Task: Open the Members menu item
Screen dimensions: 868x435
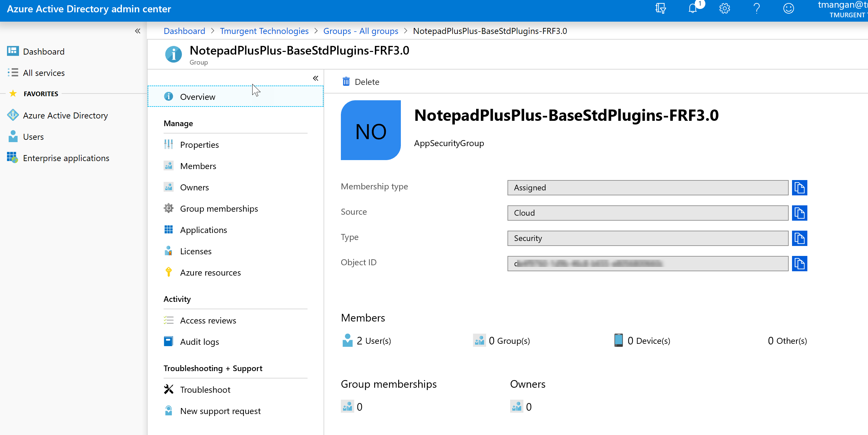Action: point(198,166)
